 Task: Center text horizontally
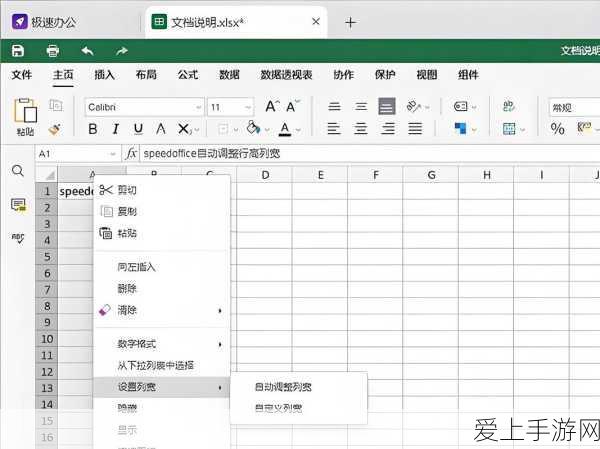361,128
